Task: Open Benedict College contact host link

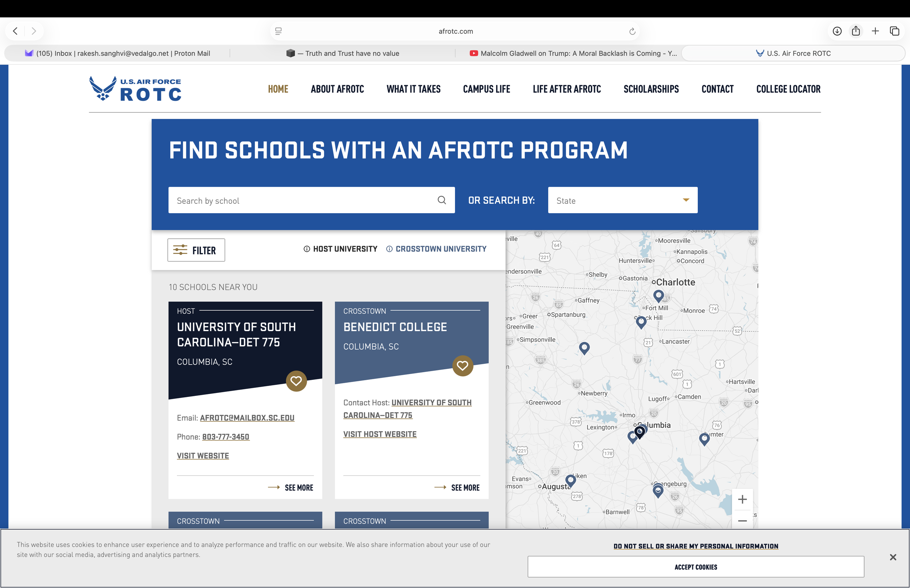Action: tap(407, 409)
